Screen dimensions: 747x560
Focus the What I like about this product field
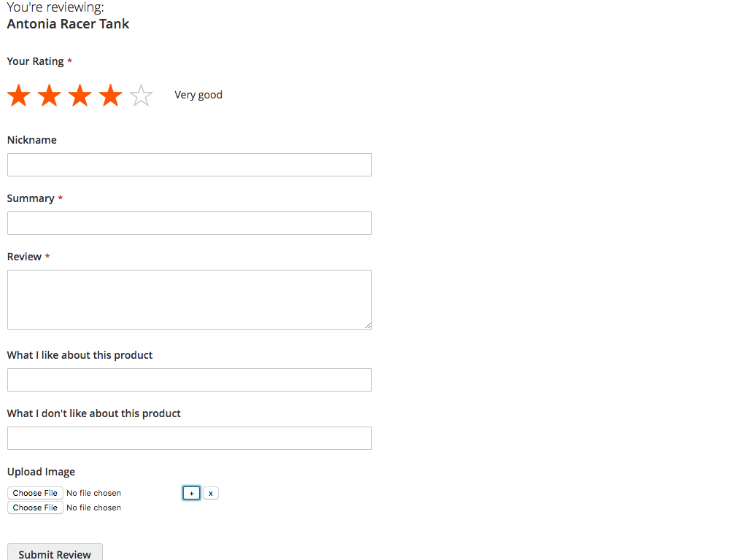tap(190, 380)
